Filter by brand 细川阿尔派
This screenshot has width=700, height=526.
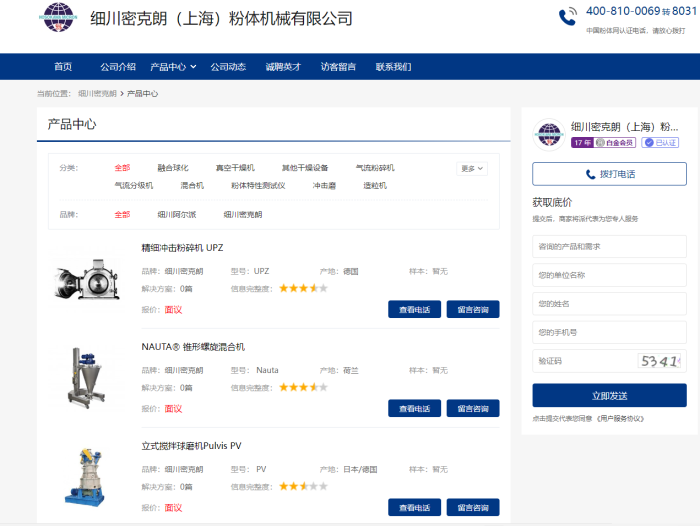tap(177, 214)
